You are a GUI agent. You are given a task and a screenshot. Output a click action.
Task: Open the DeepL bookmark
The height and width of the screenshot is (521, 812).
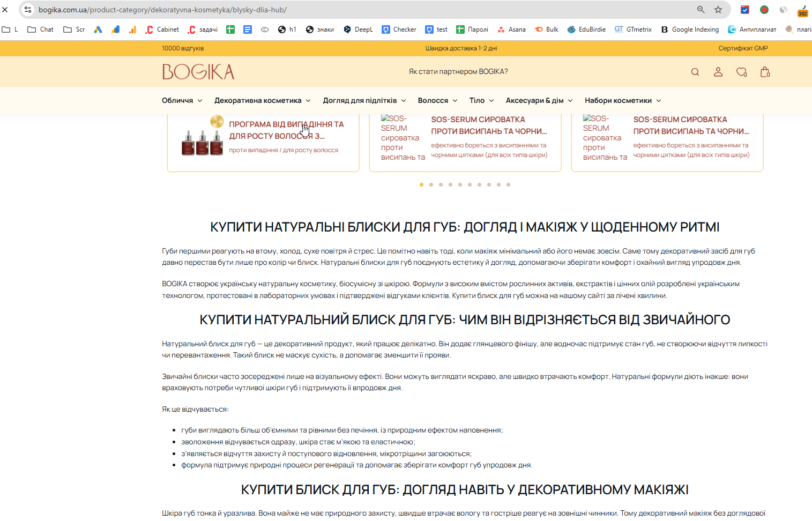click(358, 29)
